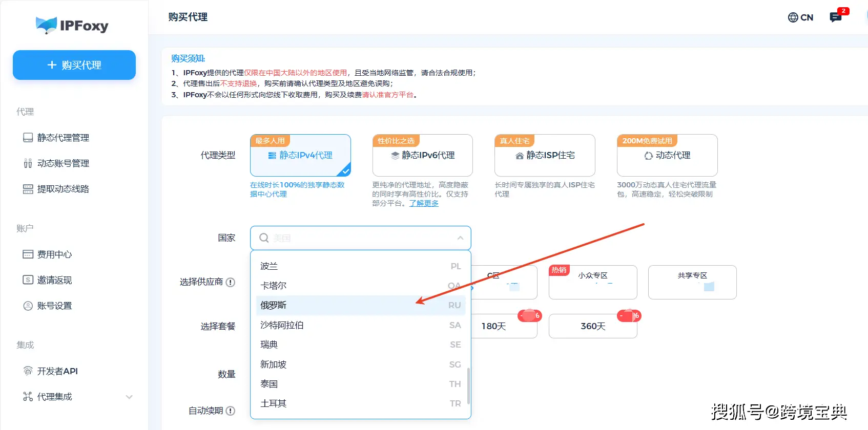Open the 了解更多 link
This screenshot has width=868, height=430.
click(x=424, y=203)
